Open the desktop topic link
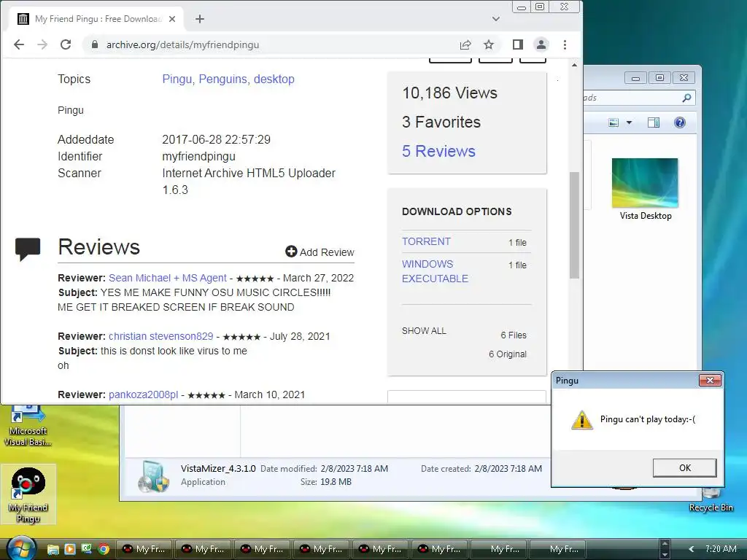 tap(274, 79)
